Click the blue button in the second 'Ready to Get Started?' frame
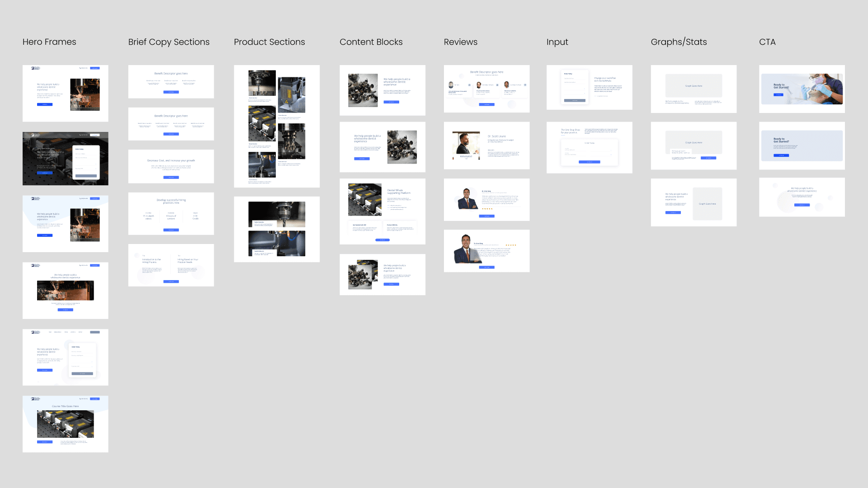 781,155
